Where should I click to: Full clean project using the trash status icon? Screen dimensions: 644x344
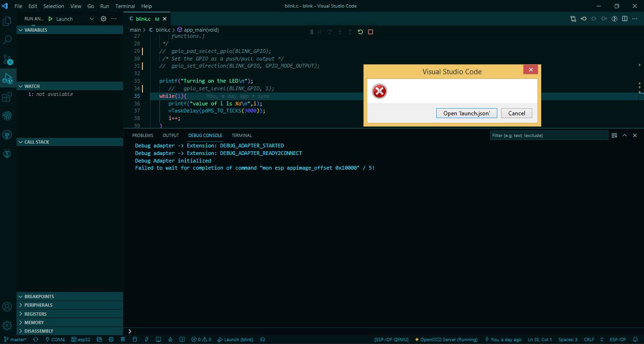click(123, 339)
